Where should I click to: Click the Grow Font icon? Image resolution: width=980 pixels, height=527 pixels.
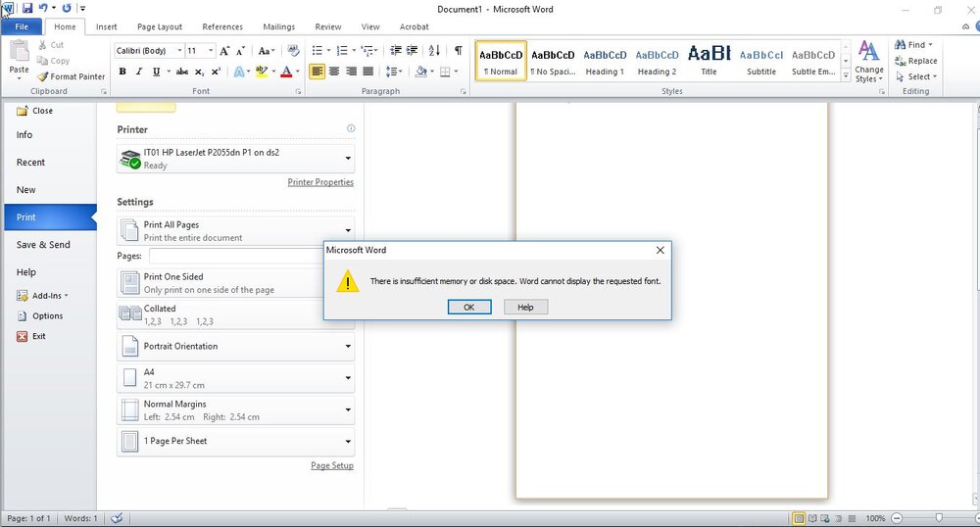[224, 51]
